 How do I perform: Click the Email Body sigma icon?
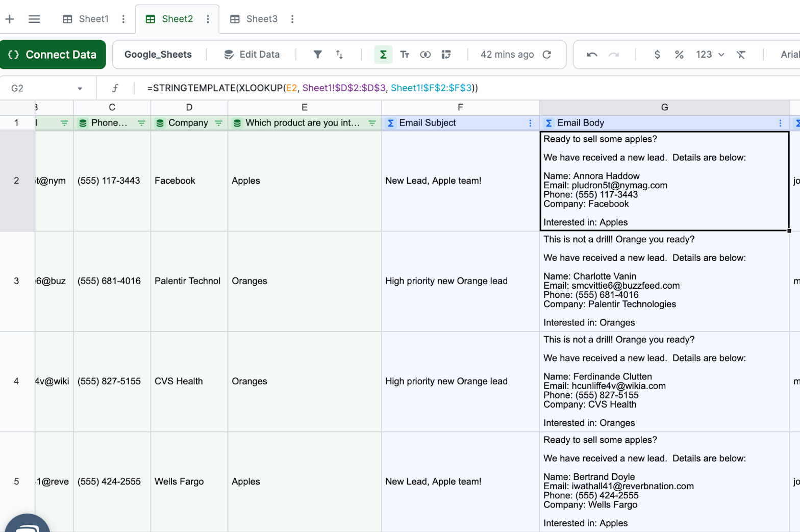tap(548, 123)
